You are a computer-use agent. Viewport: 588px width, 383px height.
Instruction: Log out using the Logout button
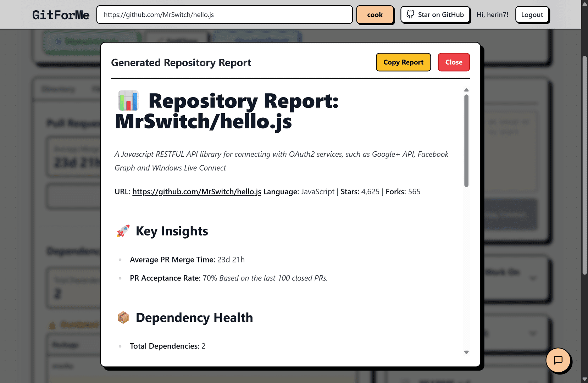(x=532, y=15)
